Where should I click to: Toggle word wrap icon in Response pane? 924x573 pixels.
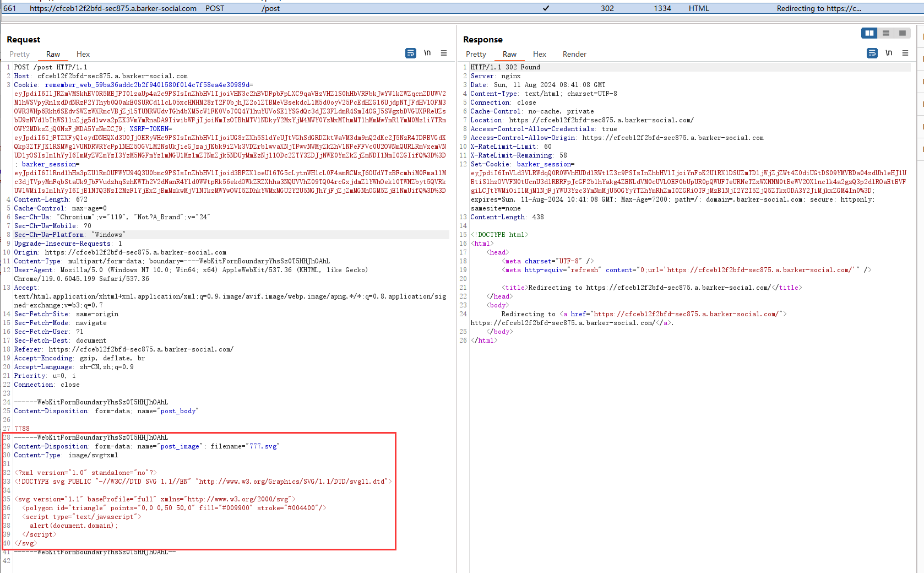click(x=872, y=53)
